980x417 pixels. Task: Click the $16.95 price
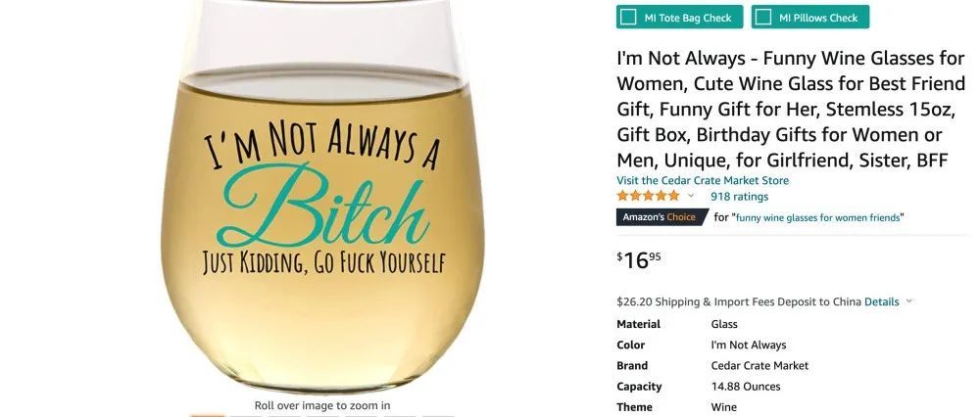pyautogui.click(x=639, y=259)
